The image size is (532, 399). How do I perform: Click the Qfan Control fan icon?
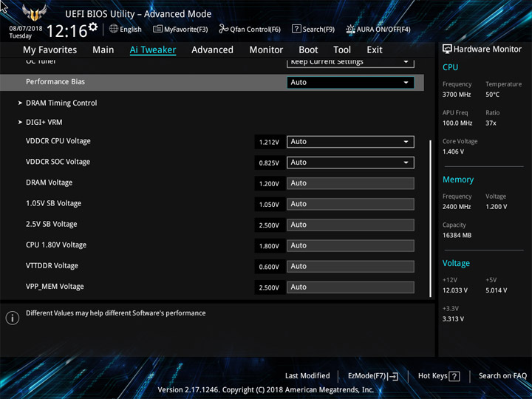point(223,29)
